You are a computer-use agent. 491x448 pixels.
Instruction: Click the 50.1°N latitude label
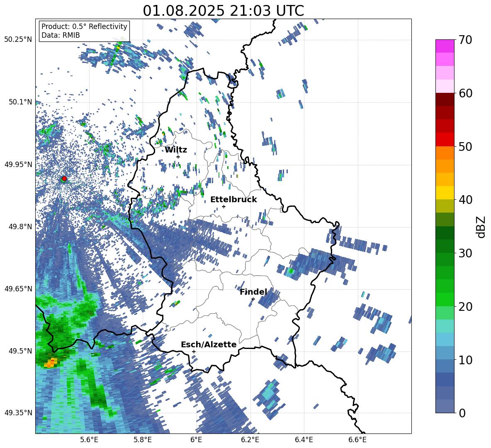coord(20,102)
